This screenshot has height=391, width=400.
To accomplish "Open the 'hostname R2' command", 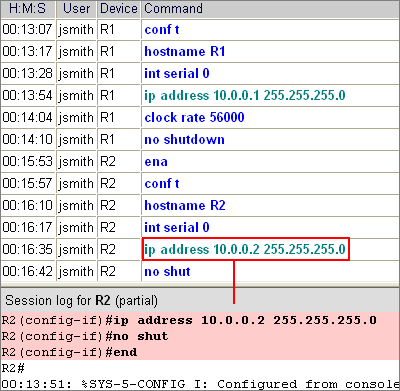I will tap(185, 206).
